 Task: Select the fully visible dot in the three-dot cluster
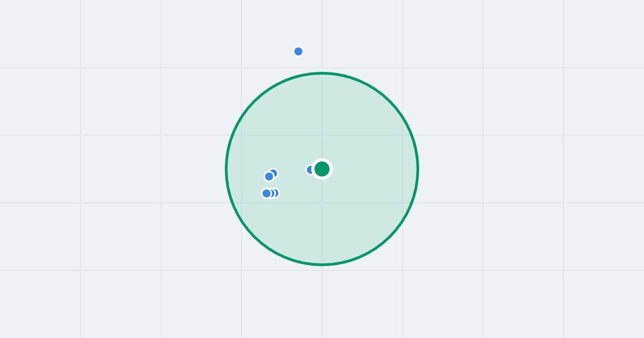(266, 193)
